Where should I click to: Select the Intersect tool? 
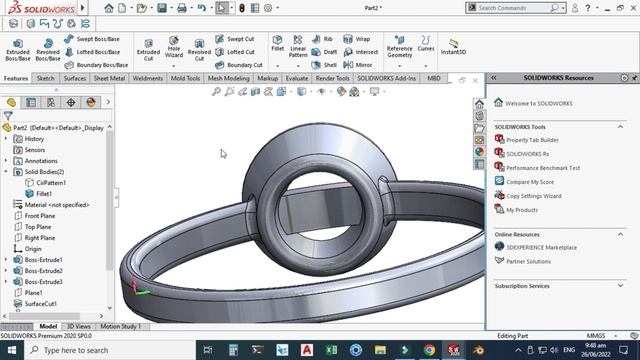[361, 52]
